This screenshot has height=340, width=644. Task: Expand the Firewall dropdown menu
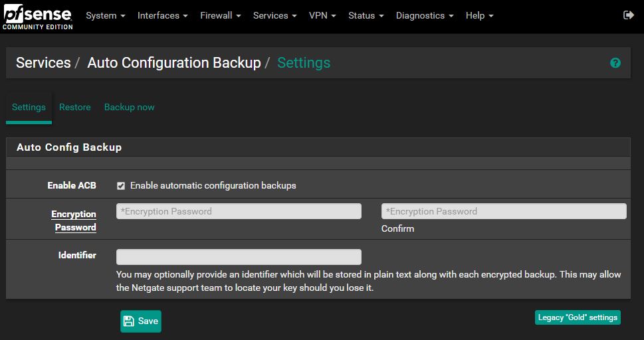(220, 15)
